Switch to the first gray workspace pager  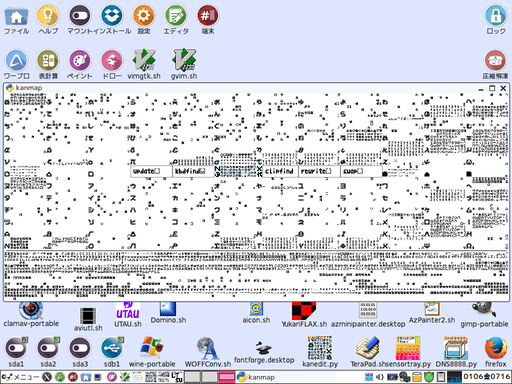pos(193,377)
